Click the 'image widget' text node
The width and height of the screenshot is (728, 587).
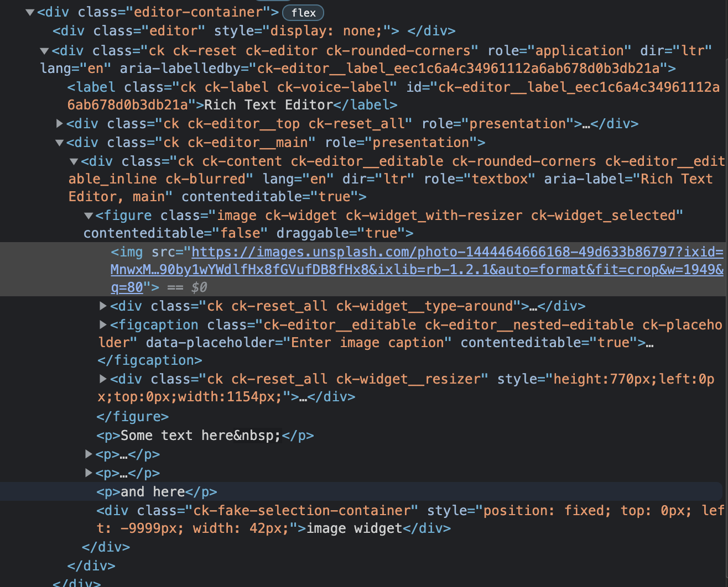[355, 528]
